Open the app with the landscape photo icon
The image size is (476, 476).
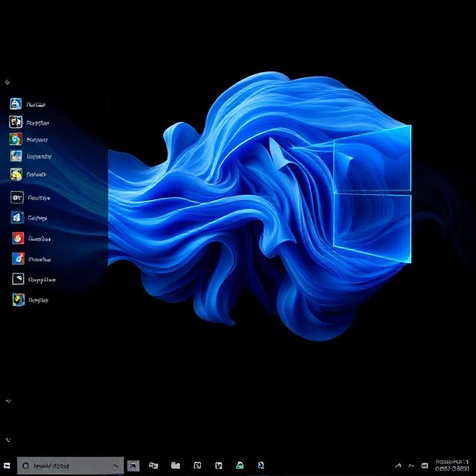tap(16, 156)
